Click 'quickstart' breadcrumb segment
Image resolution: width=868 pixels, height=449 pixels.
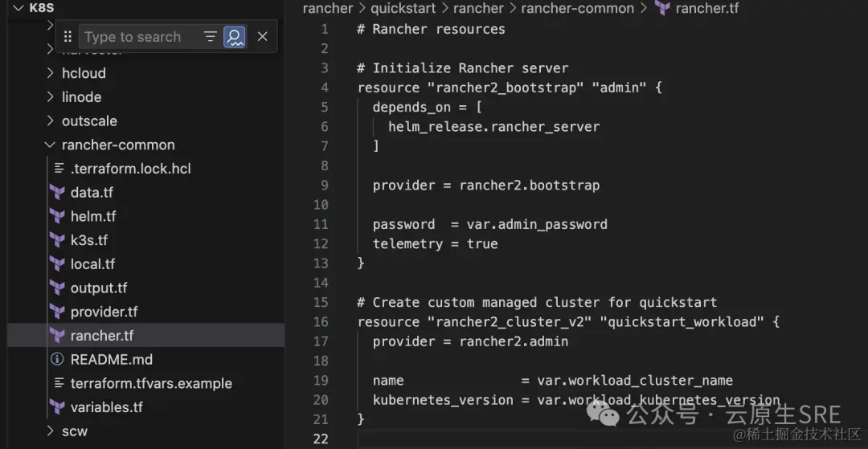[x=403, y=8]
